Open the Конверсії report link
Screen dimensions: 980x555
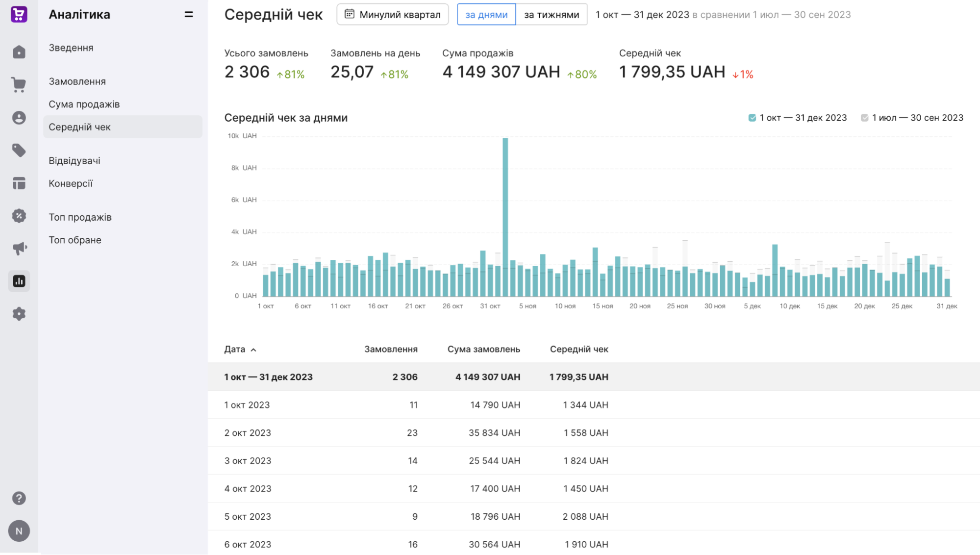71,183
